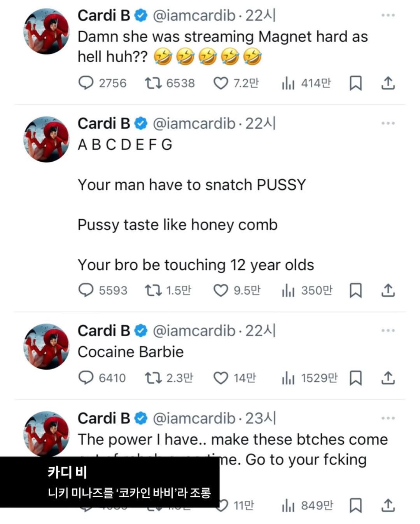View analytics showing 350만 views
The height and width of the screenshot is (524, 420).
coord(307,290)
